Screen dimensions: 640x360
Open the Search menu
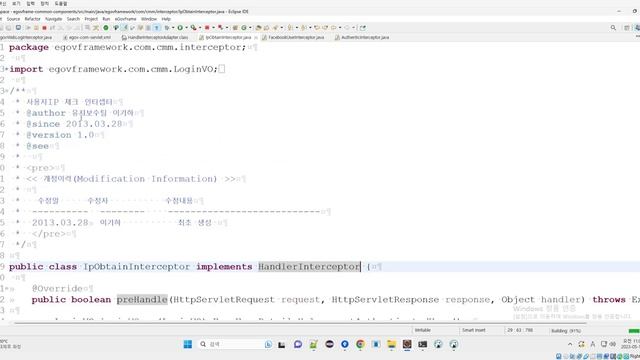(x=73, y=19)
